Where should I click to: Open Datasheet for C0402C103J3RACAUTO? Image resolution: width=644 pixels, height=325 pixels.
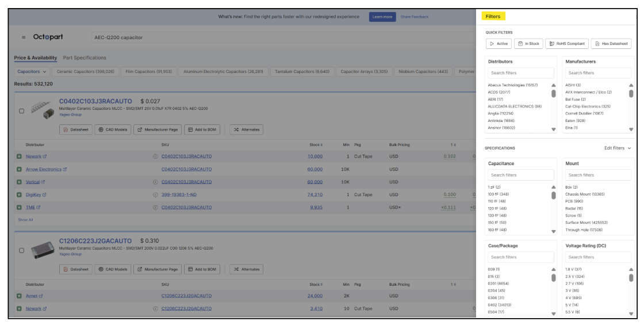coord(75,130)
